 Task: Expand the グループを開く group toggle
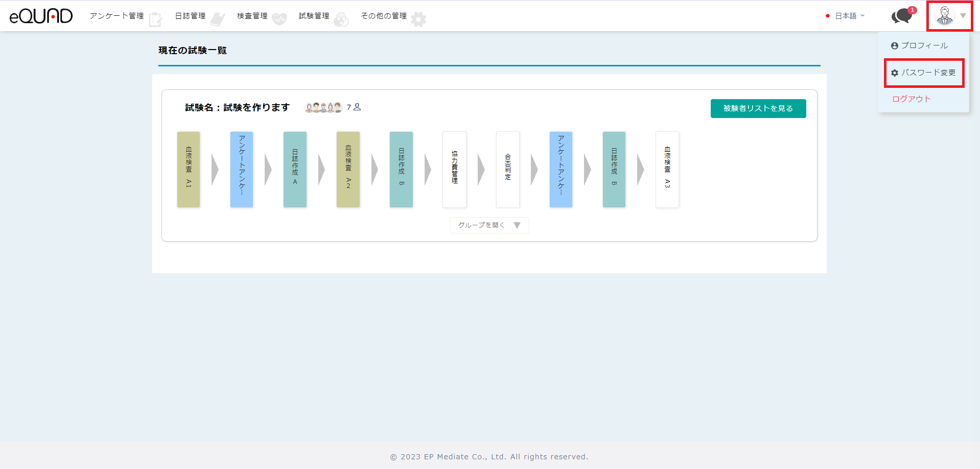point(489,225)
